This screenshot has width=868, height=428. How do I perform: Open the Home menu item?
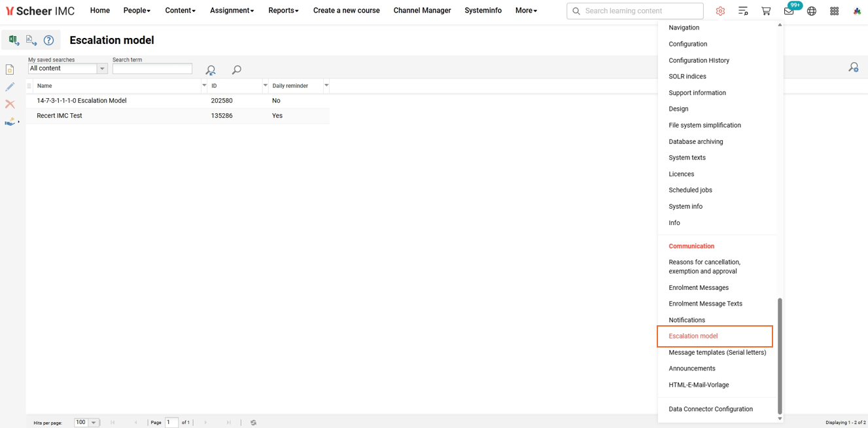[x=100, y=10]
